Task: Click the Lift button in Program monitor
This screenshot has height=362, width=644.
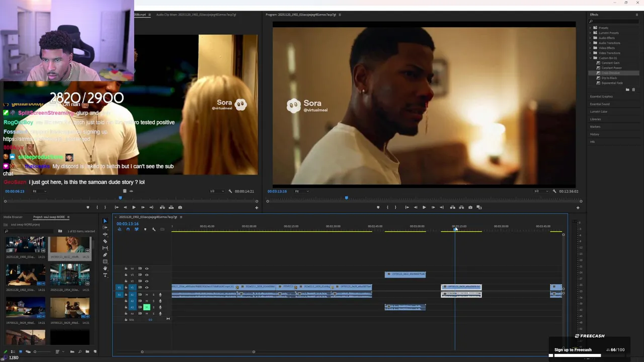Action: pyautogui.click(x=453, y=207)
